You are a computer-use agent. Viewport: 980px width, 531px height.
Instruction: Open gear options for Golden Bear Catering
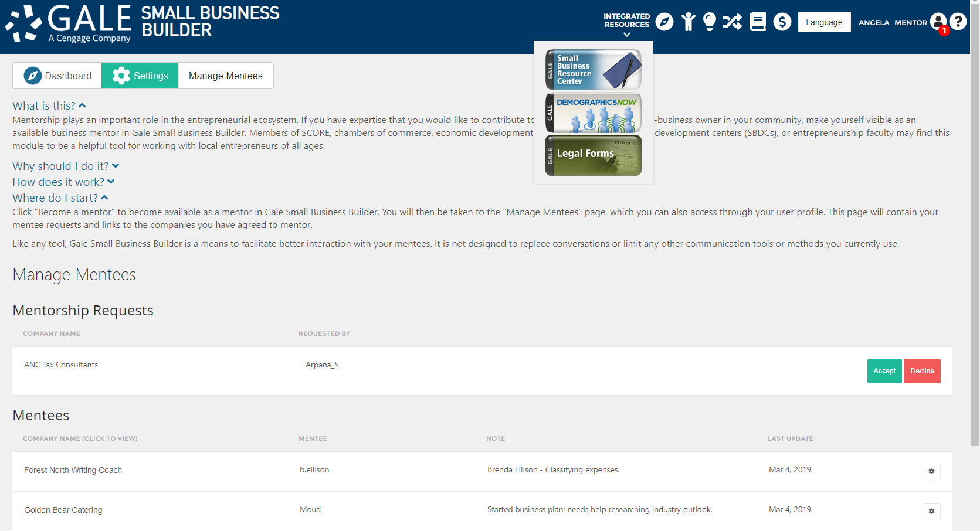[x=931, y=511]
